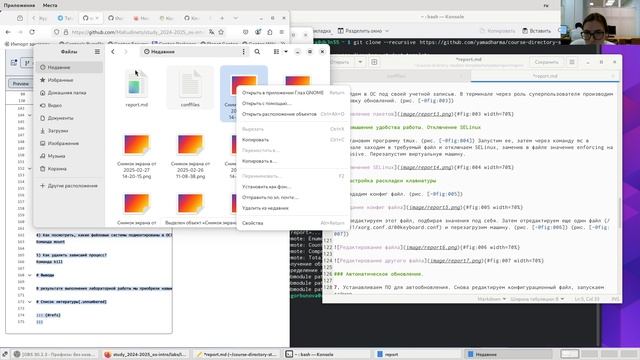Screen dimensions: 640x360
Task: Open Markdown language selector in status bar
Action: click(x=491, y=299)
